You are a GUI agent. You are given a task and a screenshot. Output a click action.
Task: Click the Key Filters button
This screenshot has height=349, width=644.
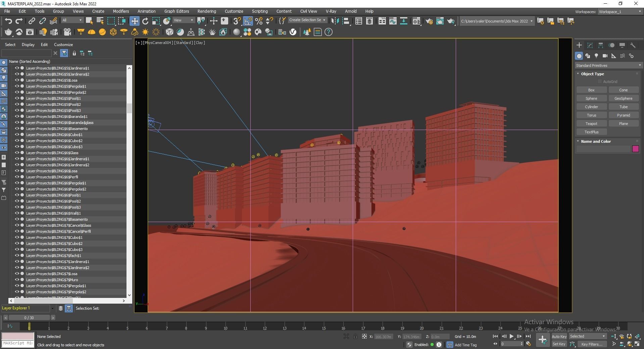pyautogui.click(x=592, y=344)
